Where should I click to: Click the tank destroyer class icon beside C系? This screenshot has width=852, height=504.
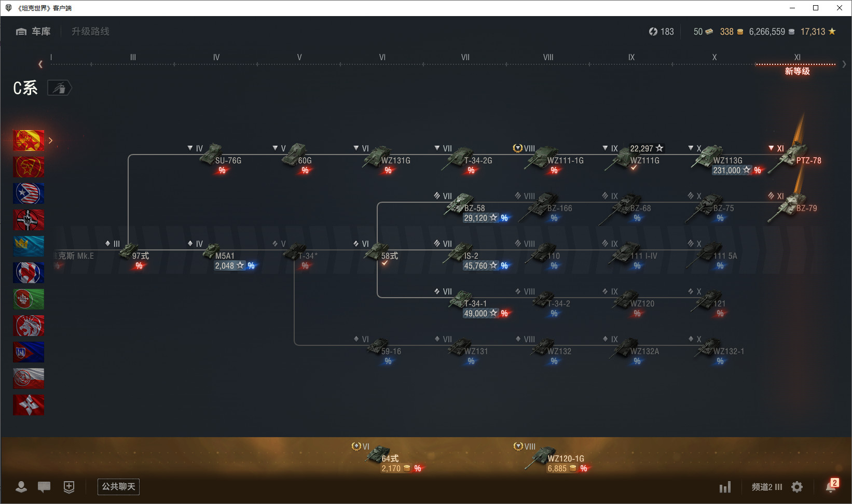(x=59, y=88)
